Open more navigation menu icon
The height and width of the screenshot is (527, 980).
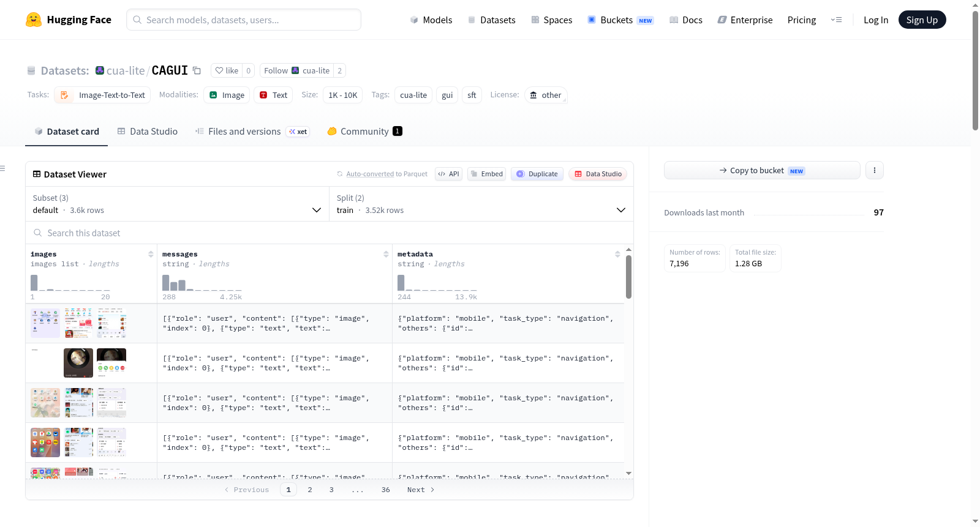tap(836, 20)
